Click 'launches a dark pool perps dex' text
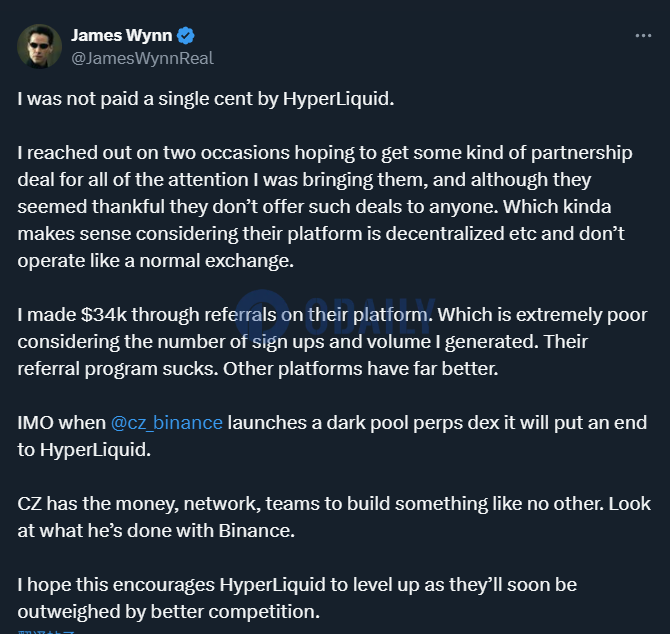The width and height of the screenshot is (670, 634). [x=363, y=423]
